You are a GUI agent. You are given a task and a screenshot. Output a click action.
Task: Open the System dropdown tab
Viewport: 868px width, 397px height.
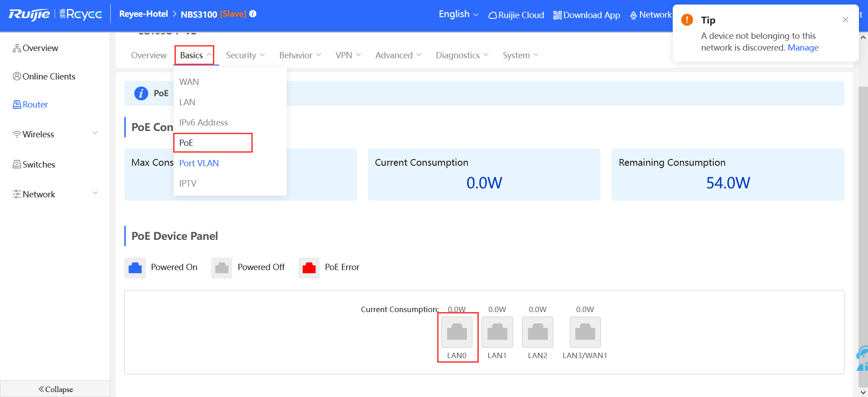pyautogui.click(x=521, y=55)
